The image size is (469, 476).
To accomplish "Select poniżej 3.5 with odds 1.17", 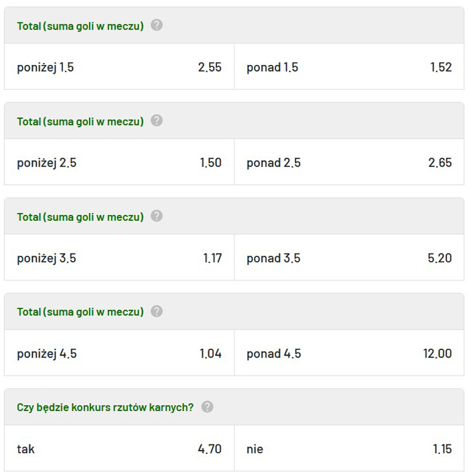I will [x=119, y=258].
